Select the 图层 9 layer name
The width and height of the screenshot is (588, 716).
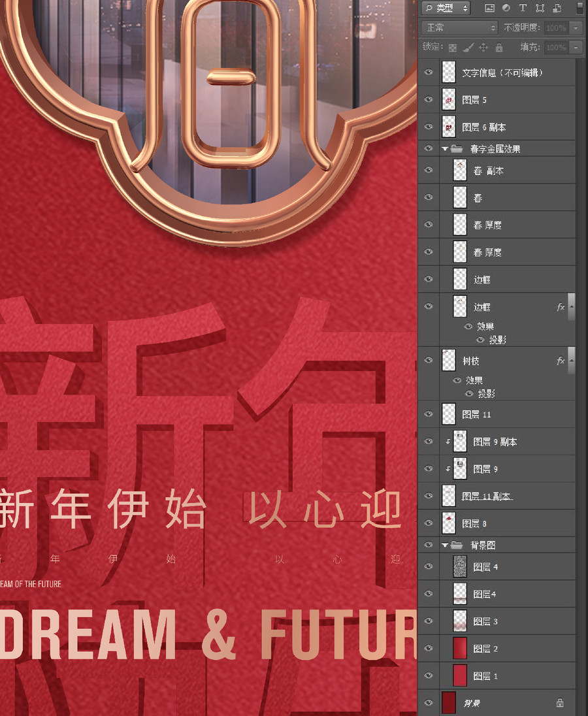point(485,469)
